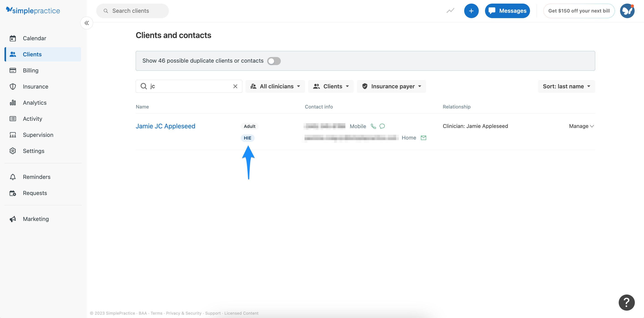Click the Name column header
This screenshot has width=644, height=318.
pos(142,107)
